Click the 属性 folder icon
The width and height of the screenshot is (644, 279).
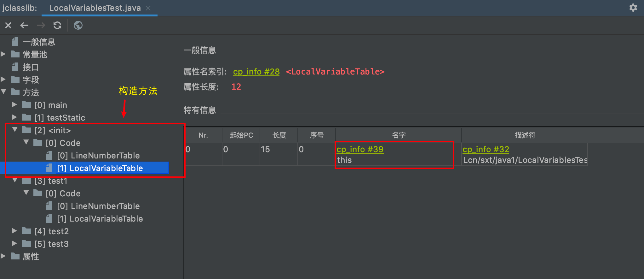point(15,256)
